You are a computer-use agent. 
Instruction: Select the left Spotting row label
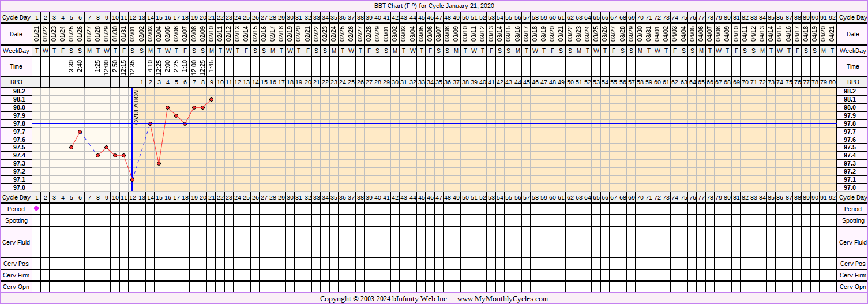coord(16,220)
